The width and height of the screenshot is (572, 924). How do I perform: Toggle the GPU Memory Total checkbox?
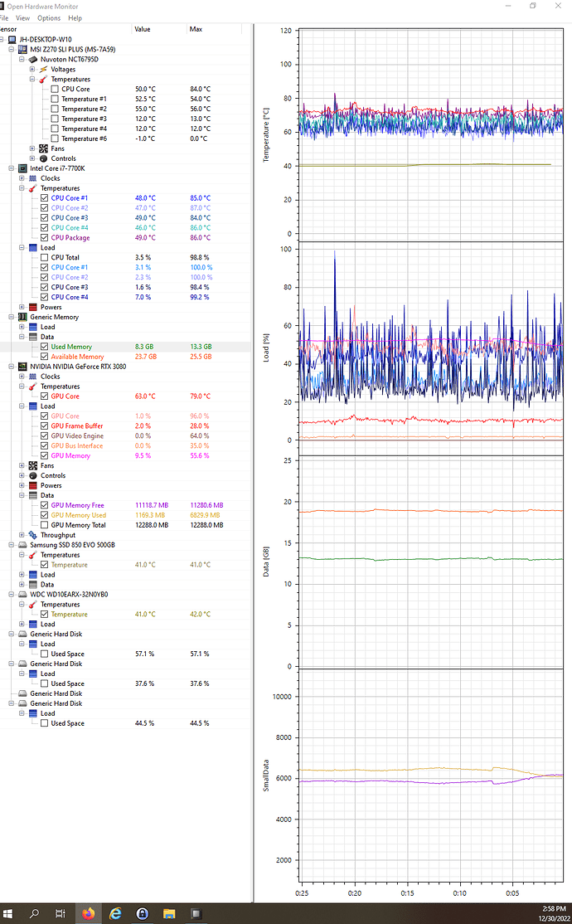pos(44,525)
